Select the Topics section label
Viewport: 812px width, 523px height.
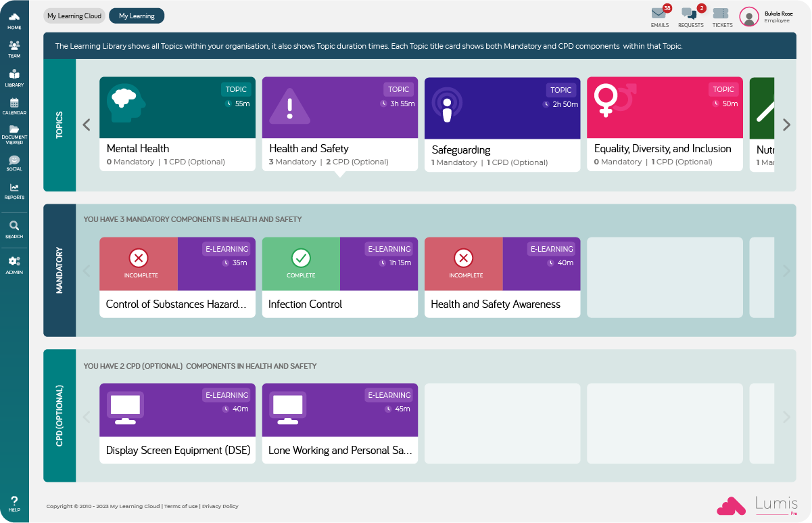[59, 125]
